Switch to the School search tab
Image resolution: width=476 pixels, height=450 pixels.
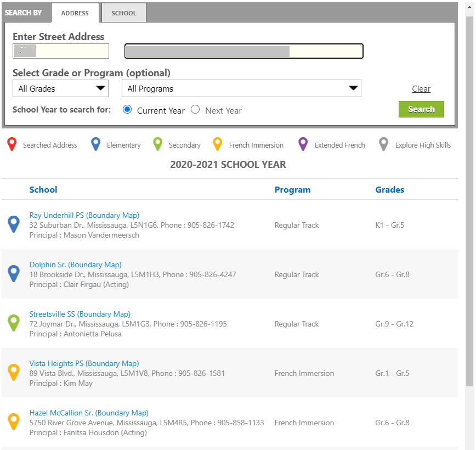coord(124,13)
